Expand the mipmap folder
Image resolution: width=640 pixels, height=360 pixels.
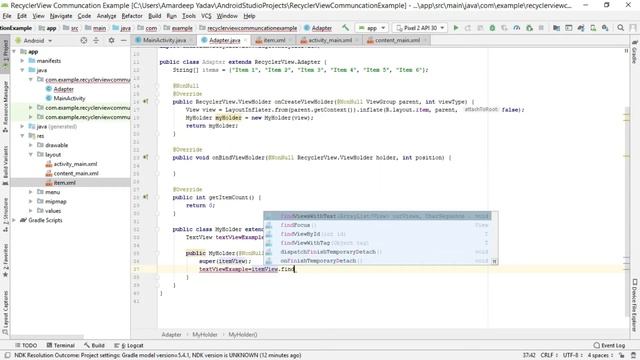click(x=31, y=201)
